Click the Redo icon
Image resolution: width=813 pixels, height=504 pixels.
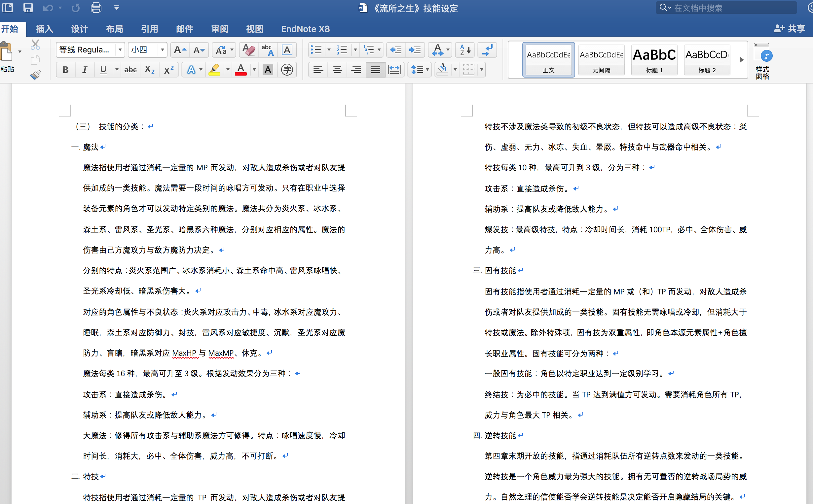pos(76,8)
